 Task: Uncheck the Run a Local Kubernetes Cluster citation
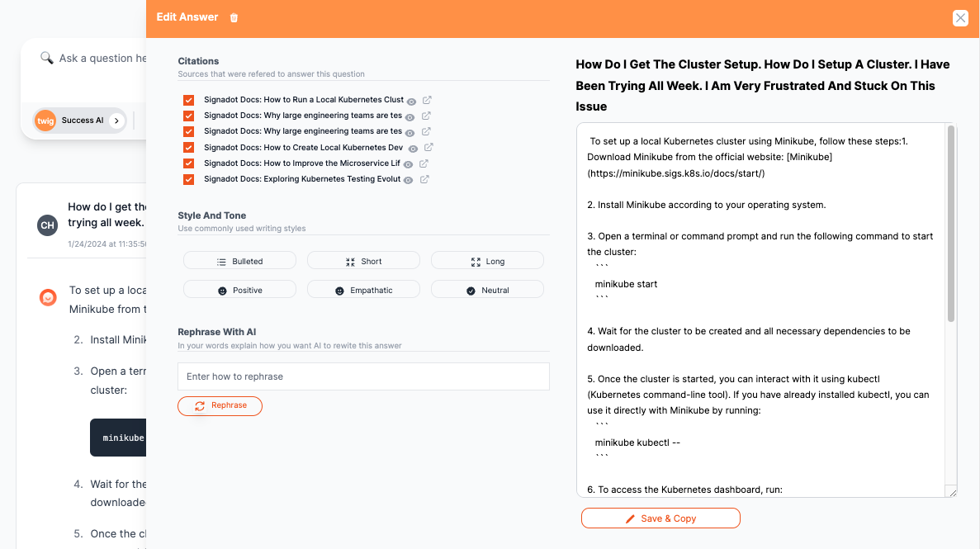coord(189,100)
